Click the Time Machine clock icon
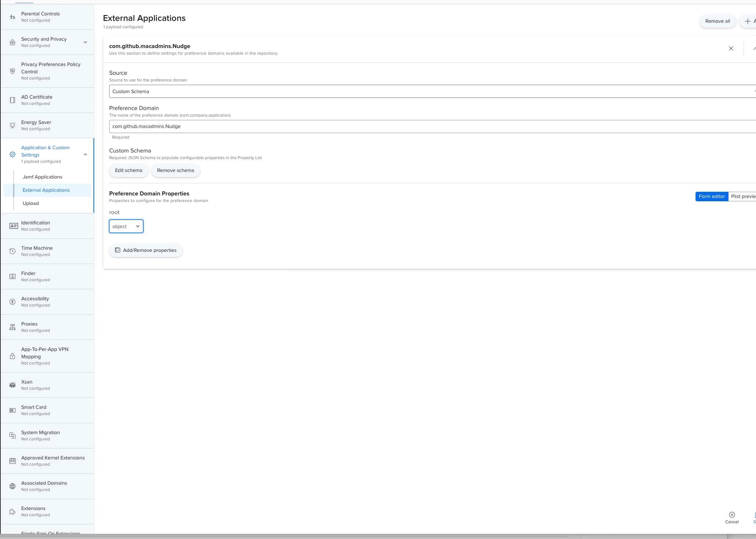756x539 pixels. click(x=12, y=251)
